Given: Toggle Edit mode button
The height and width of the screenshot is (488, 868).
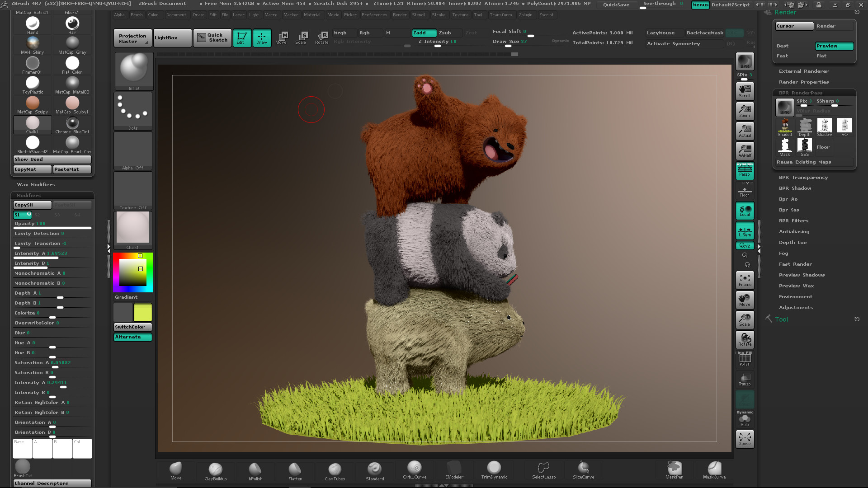Looking at the screenshot, I should [x=242, y=38].
